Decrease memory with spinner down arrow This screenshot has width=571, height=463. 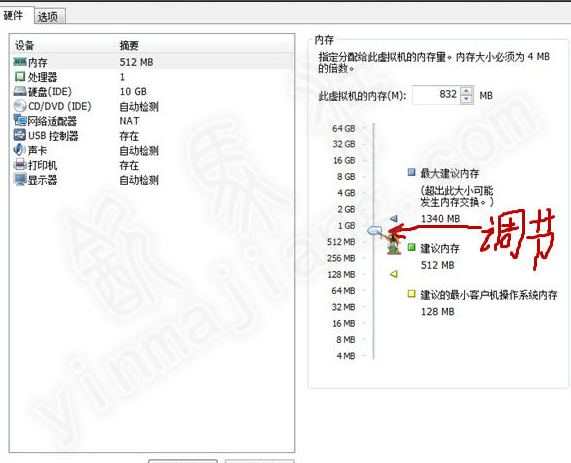point(466,99)
